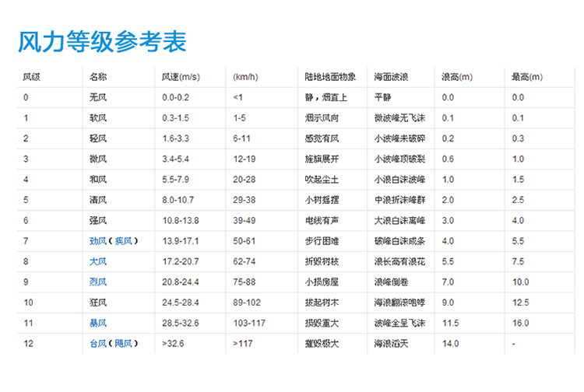Click the 疾风 link in parentheses
The height and width of the screenshot is (392, 584).
coord(123,241)
